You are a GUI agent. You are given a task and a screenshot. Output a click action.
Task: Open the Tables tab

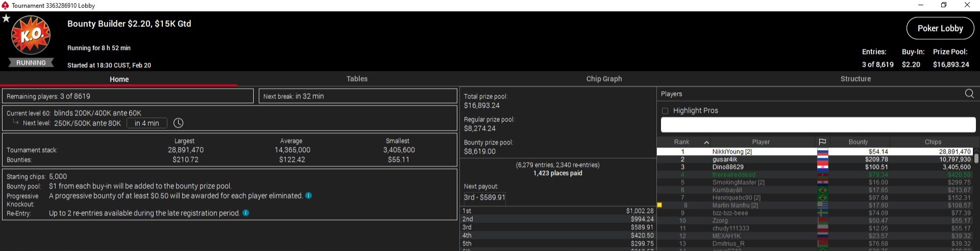[357, 79]
